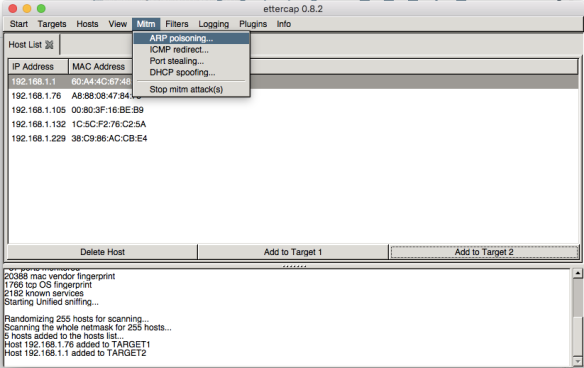Open the Start menu
The height and width of the screenshot is (368, 584).
(x=19, y=24)
